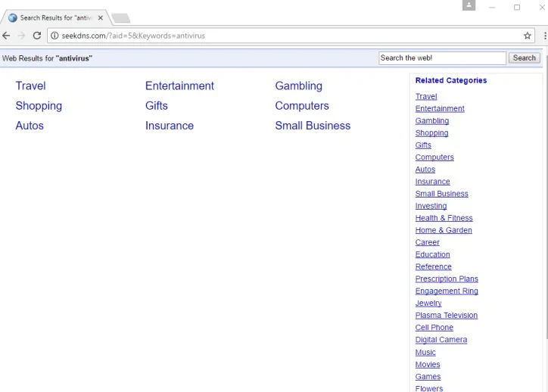Open the large Travel category link
The width and height of the screenshot is (548, 392).
30,86
